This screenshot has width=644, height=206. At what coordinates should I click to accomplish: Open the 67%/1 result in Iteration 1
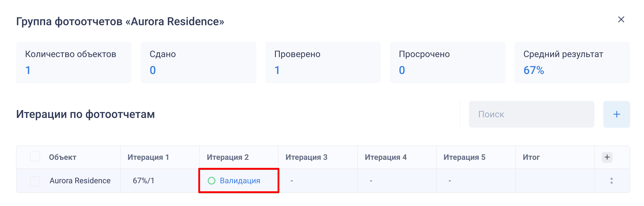(144, 181)
